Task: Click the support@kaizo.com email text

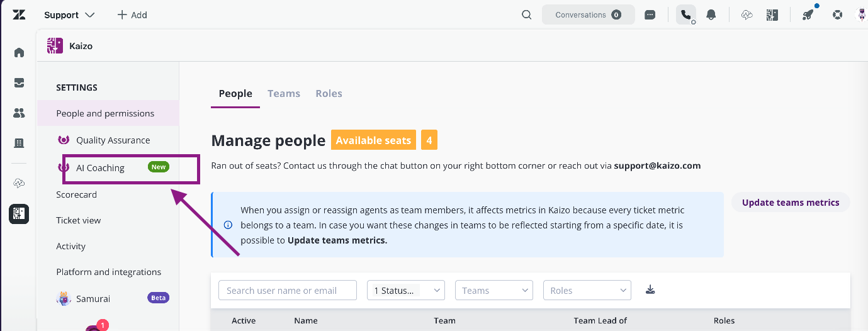Action: 657,165
